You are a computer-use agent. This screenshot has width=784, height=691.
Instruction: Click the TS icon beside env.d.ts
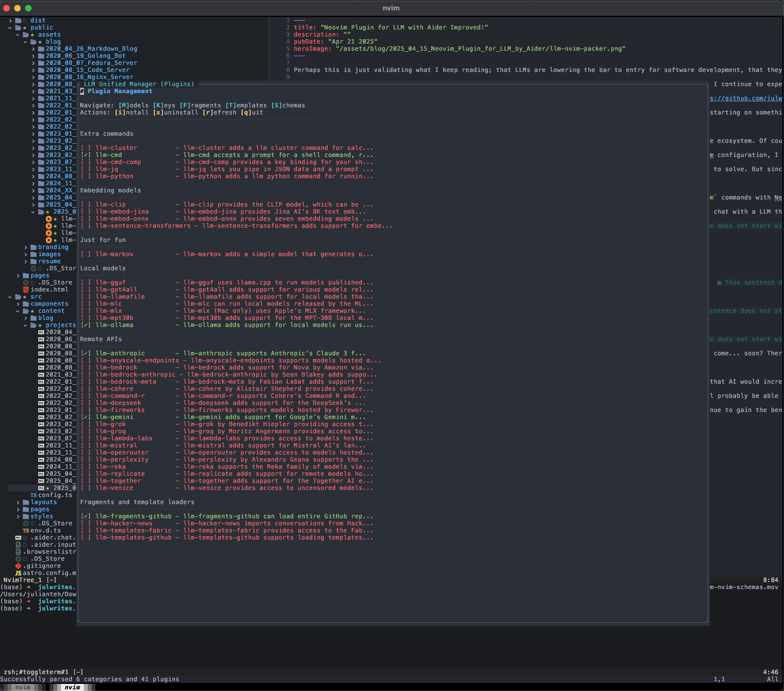[26, 530]
